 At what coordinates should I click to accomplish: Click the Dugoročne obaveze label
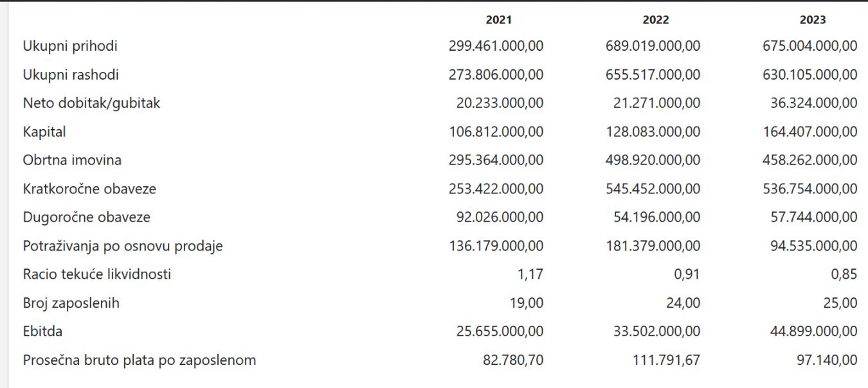(x=87, y=218)
